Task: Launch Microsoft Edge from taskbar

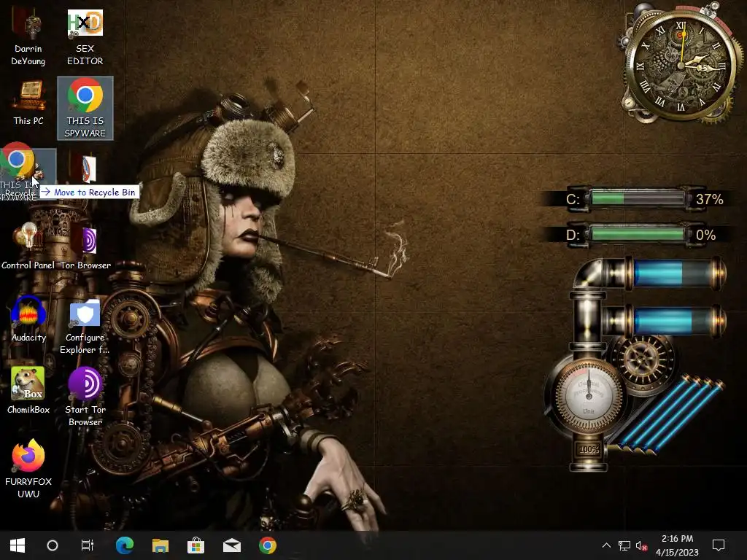Action: coord(124,545)
